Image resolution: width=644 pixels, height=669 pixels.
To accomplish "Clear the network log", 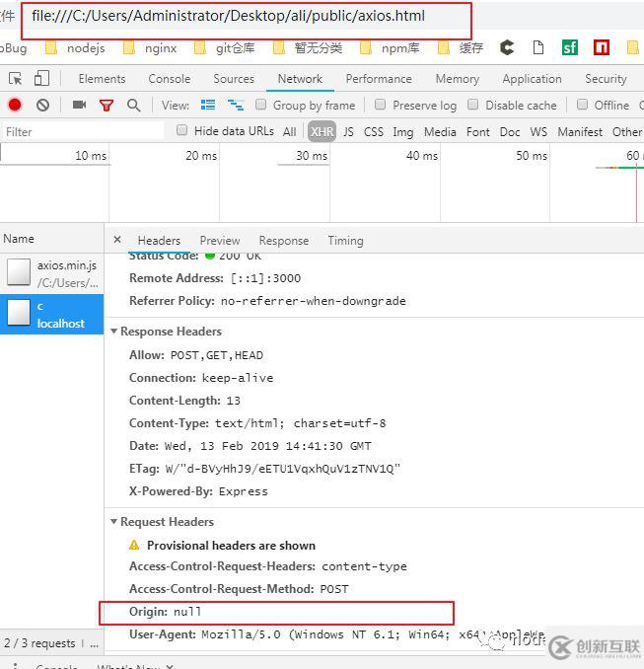I will tap(42, 105).
